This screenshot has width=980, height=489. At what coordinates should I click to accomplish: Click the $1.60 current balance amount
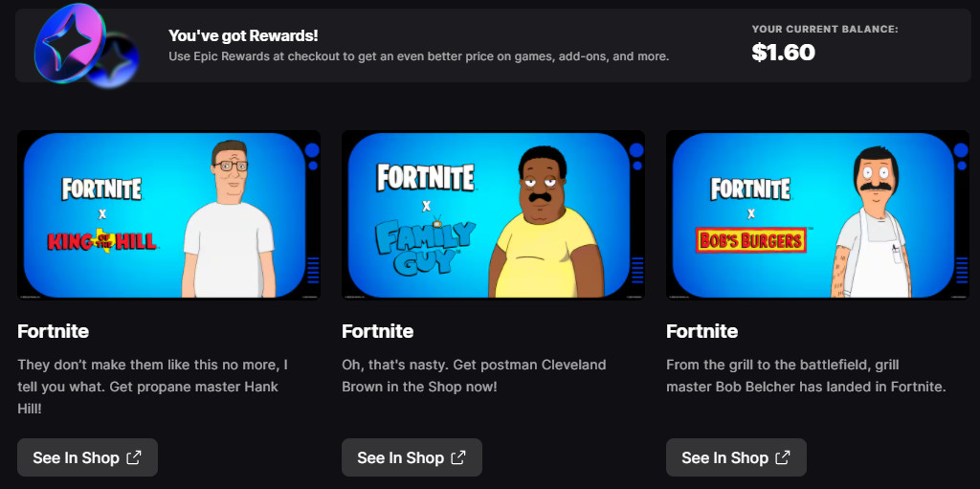pyautogui.click(x=783, y=53)
